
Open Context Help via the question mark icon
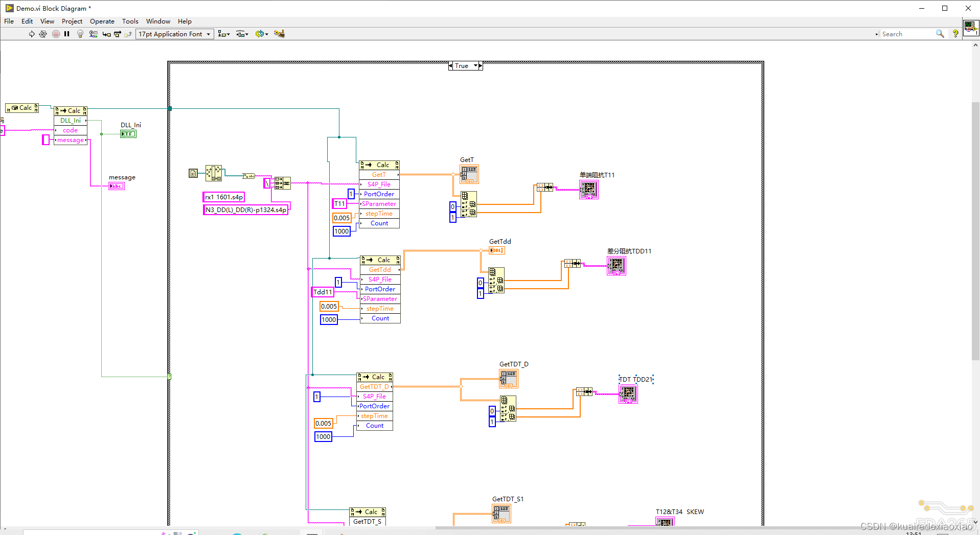tap(955, 34)
